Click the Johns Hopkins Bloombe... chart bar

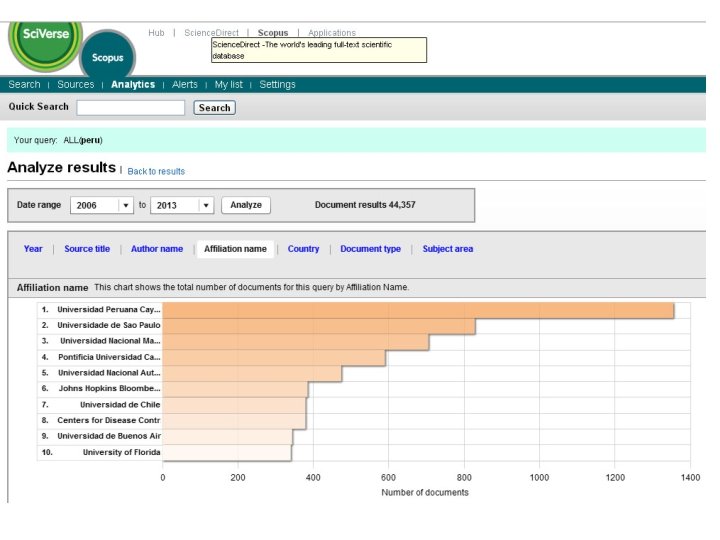pos(235,390)
